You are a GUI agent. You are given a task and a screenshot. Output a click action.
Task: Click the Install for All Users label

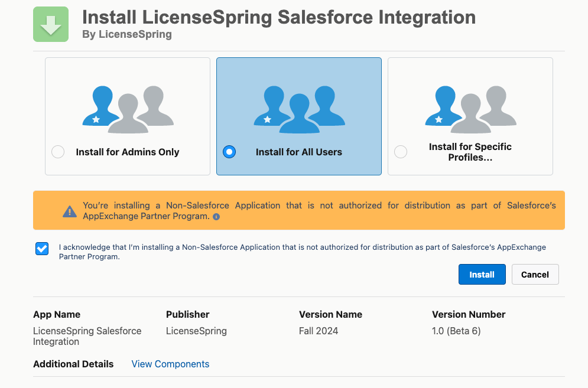(298, 152)
